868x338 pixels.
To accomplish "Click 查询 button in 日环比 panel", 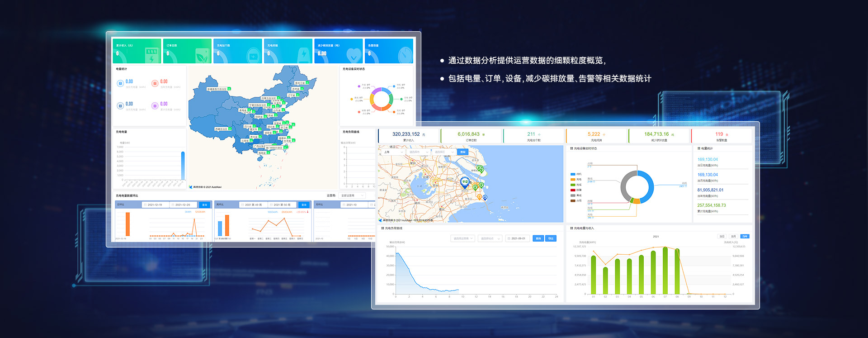I will (204, 205).
